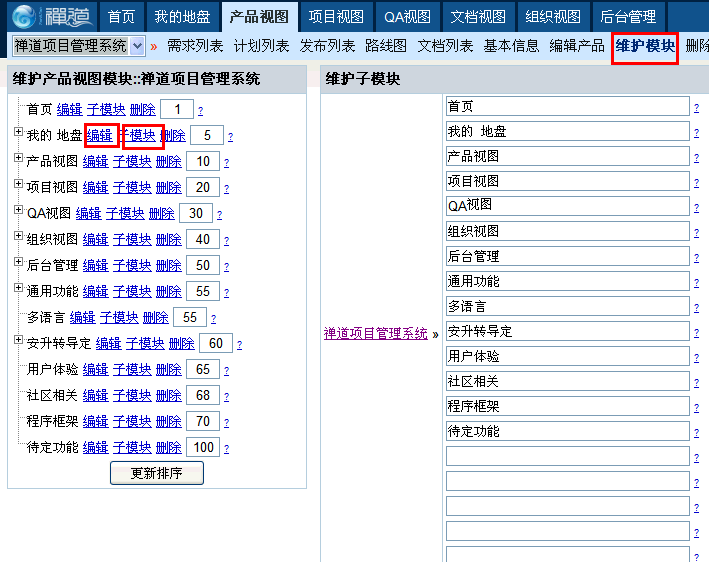The width and height of the screenshot is (709, 562).
Task: Click 子模块 link for 首页 module
Action: [x=106, y=109]
